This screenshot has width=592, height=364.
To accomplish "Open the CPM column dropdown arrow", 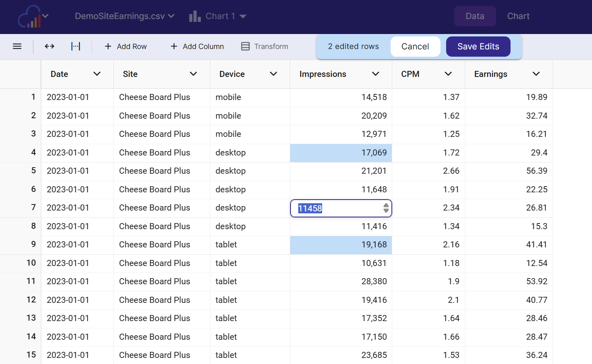I will tap(448, 74).
